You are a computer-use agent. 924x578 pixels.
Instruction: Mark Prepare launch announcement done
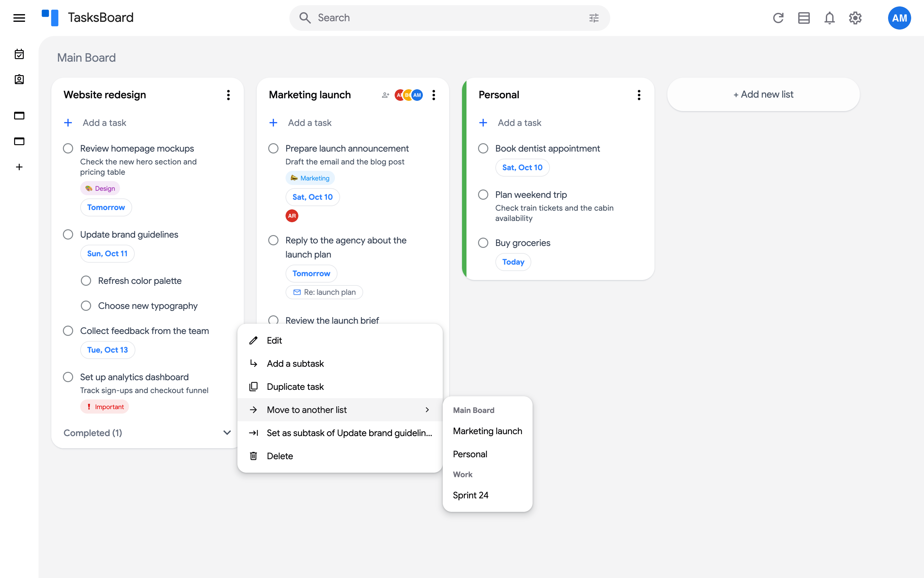coord(273,148)
